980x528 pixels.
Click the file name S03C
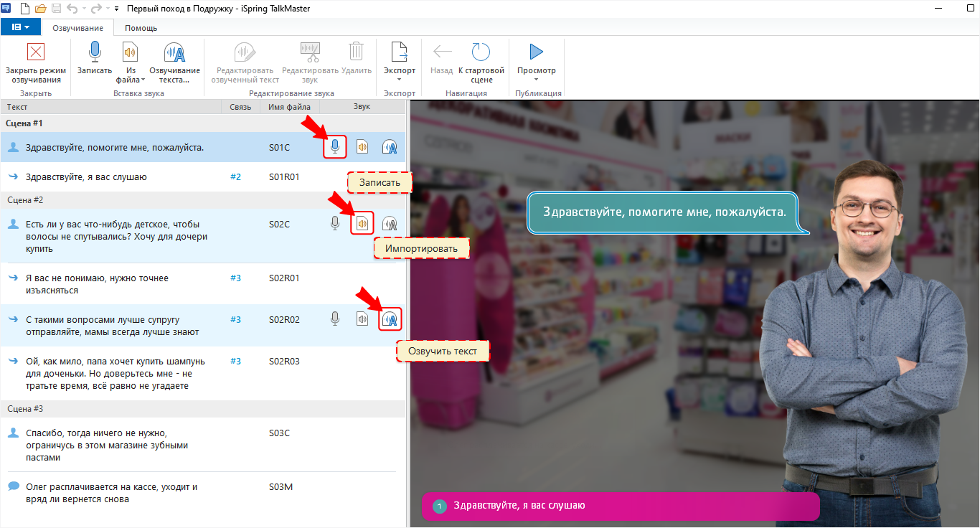pos(279,433)
